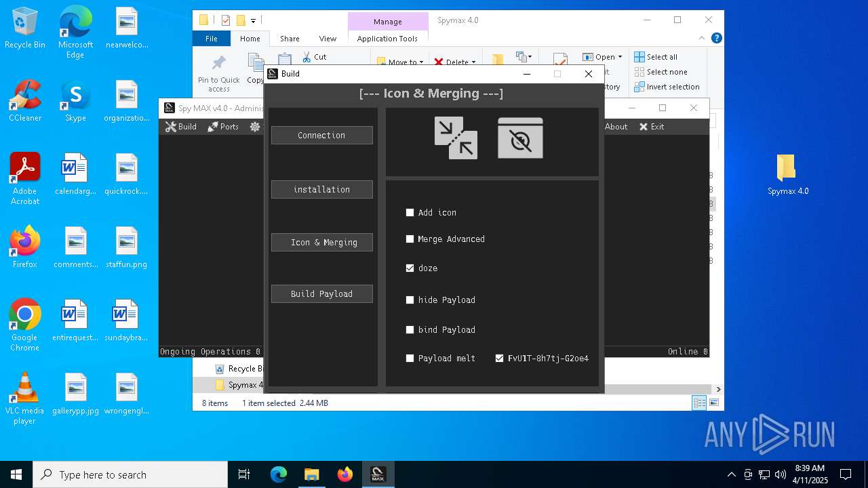Tick the Merge Advanced checkbox
This screenshot has width=868, height=488.
click(410, 239)
